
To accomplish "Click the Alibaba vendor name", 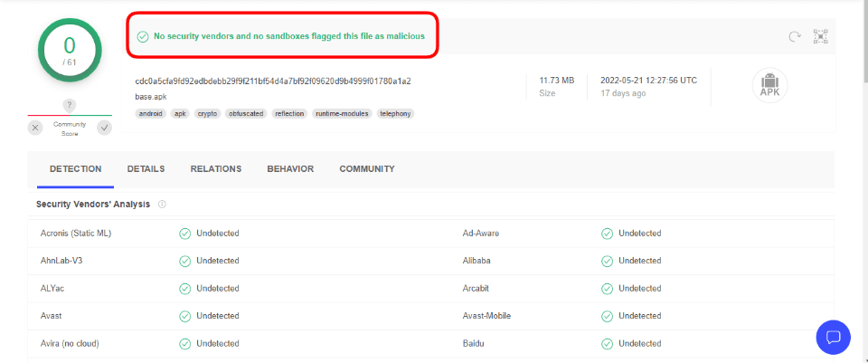I will (x=476, y=261).
